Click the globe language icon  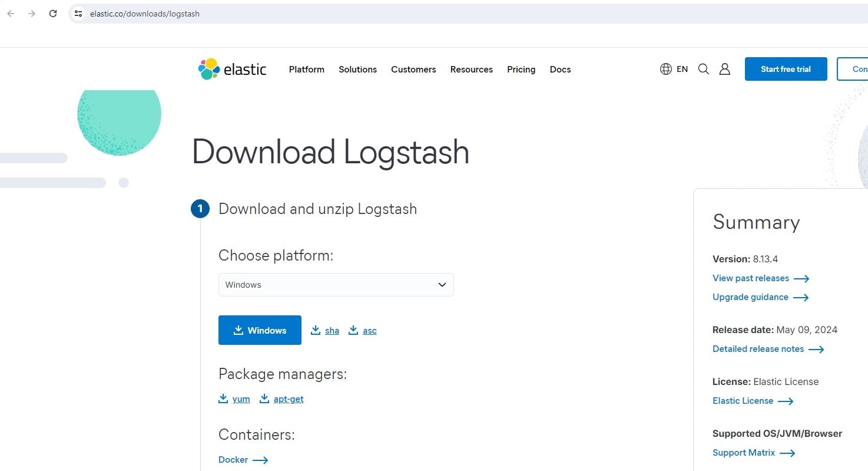click(666, 69)
